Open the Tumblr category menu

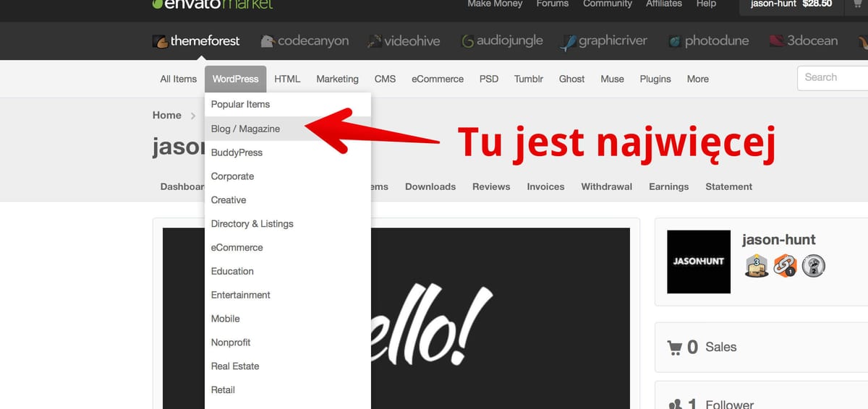529,79
